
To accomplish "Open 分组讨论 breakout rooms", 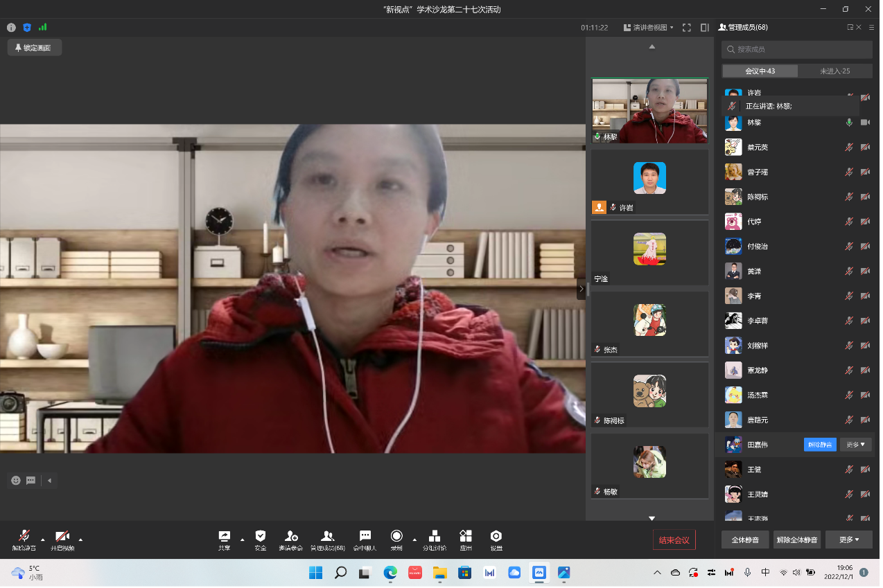I will [x=435, y=537].
